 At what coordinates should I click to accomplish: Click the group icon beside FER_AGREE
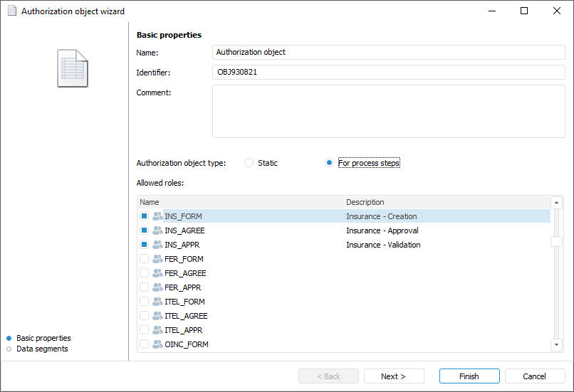tap(157, 273)
